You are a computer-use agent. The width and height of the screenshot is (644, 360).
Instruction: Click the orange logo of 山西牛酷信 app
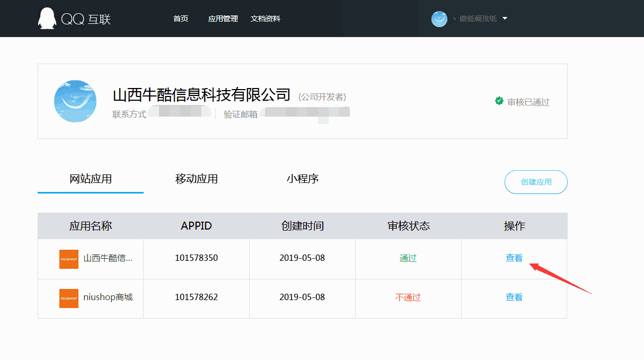coord(69,259)
